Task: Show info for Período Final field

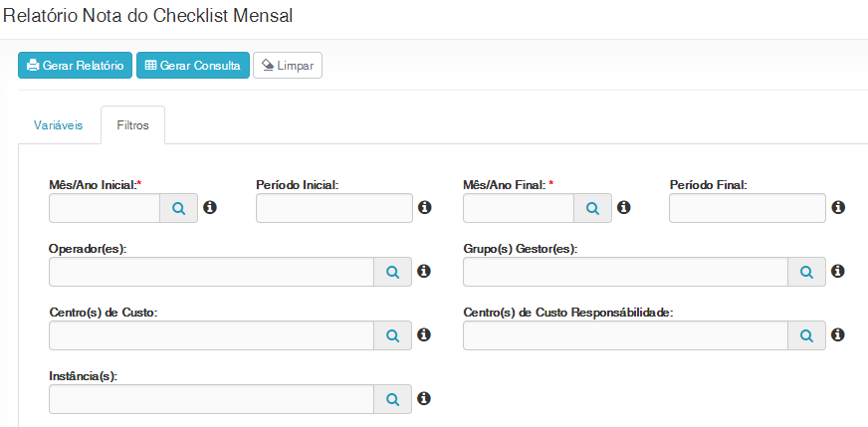Action: coord(838,207)
